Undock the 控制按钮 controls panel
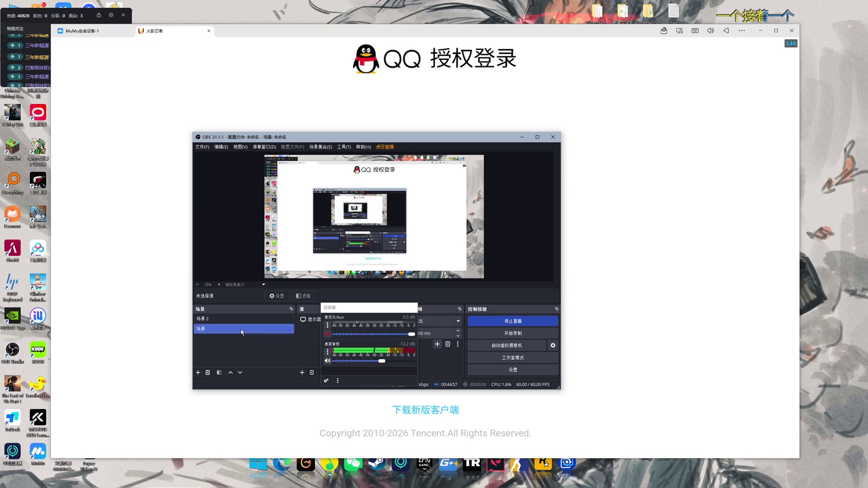This screenshot has height=488, width=868. pyautogui.click(x=556, y=309)
